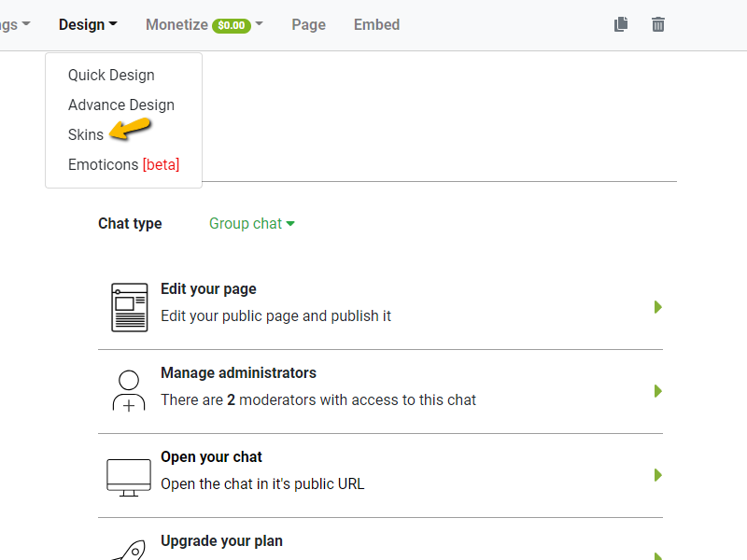Go to the Embed tab
Screen dimensions: 747x560
coord(376,25)
